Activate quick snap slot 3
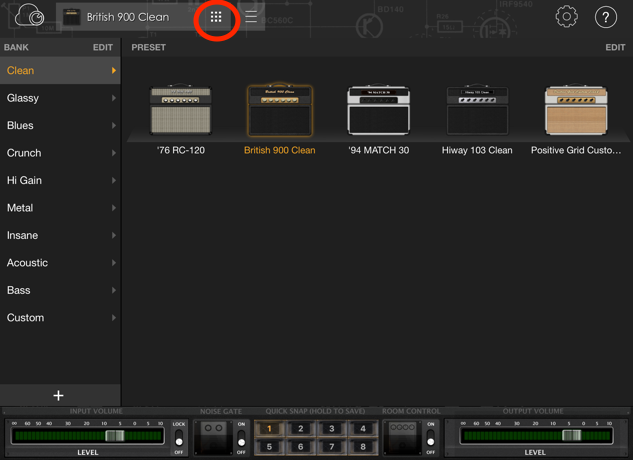This screenshot has width=633, height=460. tap(331, 428)
